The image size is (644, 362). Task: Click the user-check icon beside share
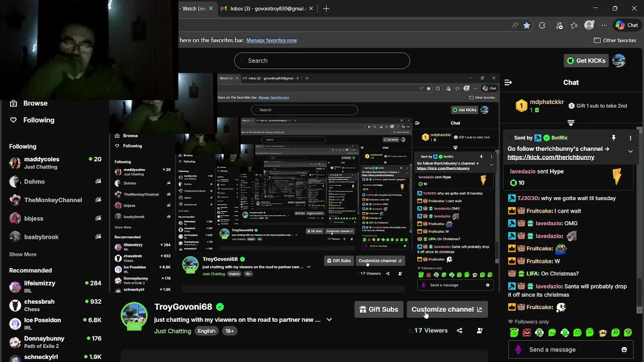(x=479, y=330)
